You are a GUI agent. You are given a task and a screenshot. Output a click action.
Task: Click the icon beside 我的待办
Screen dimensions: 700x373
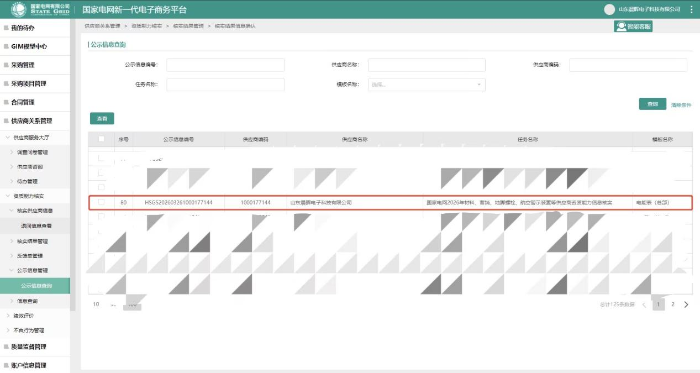coord(6,28)
